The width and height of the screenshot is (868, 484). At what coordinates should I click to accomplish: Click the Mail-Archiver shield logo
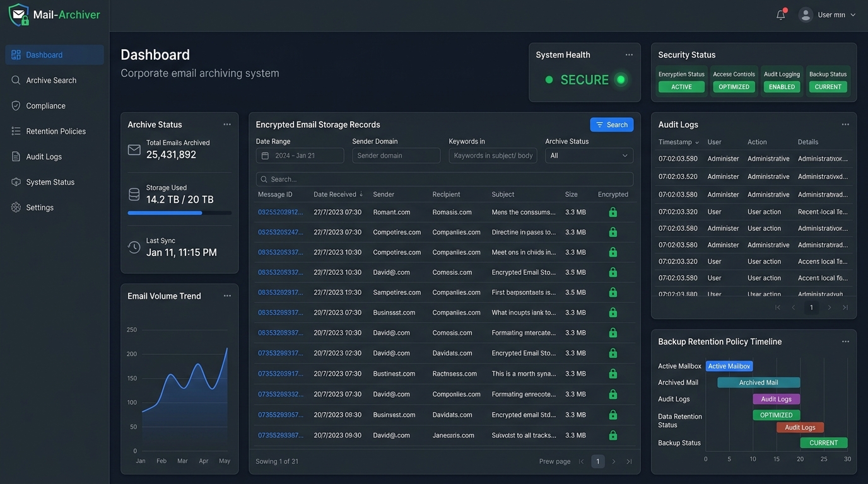point(19,14)
